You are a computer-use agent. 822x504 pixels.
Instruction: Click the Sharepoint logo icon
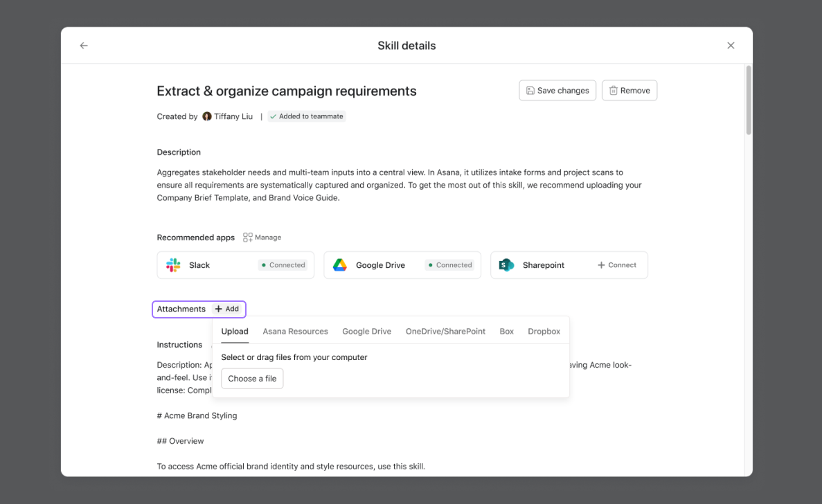[x=506, y=265]
